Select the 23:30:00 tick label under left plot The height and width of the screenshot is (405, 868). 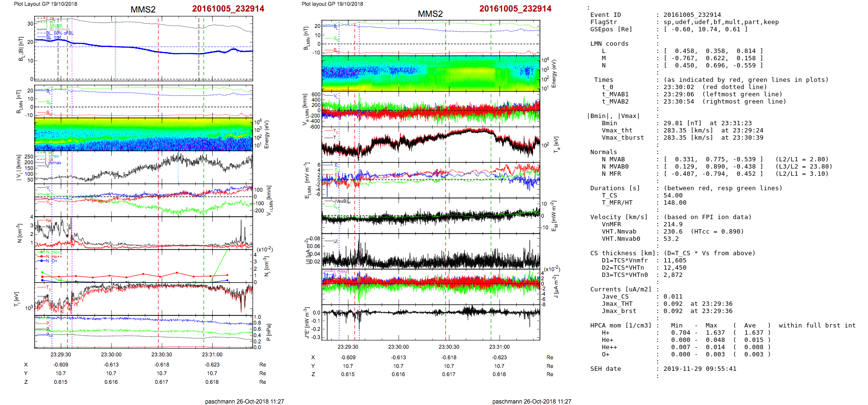111,354
